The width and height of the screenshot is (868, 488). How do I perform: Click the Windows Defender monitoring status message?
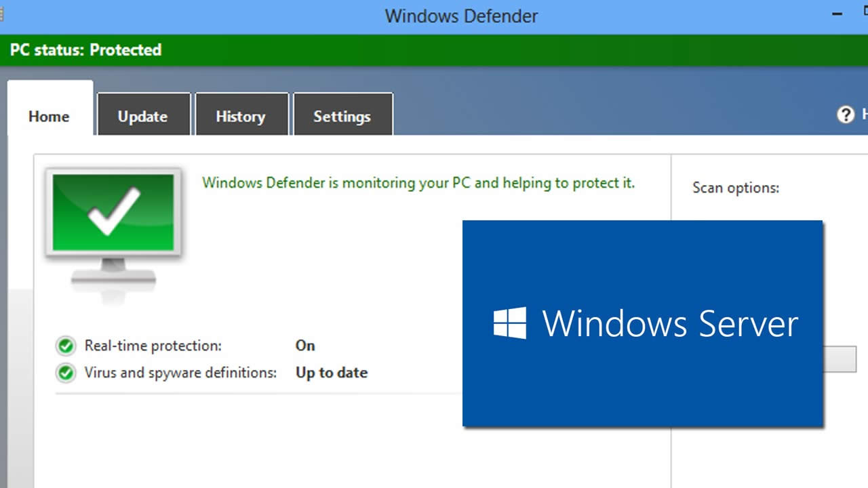(x=418, y=183)
